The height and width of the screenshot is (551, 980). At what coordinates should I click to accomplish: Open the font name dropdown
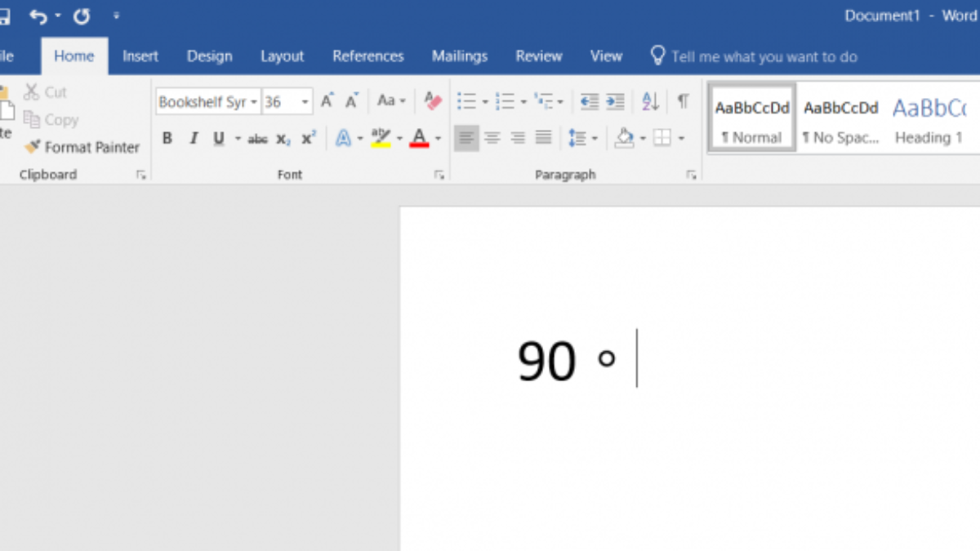(x=254, y=102)
